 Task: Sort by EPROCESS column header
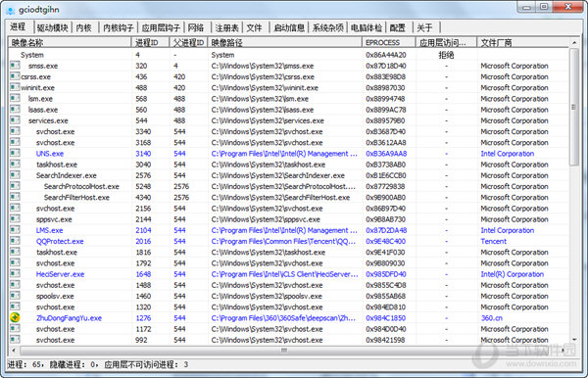[x=389, y=42]
